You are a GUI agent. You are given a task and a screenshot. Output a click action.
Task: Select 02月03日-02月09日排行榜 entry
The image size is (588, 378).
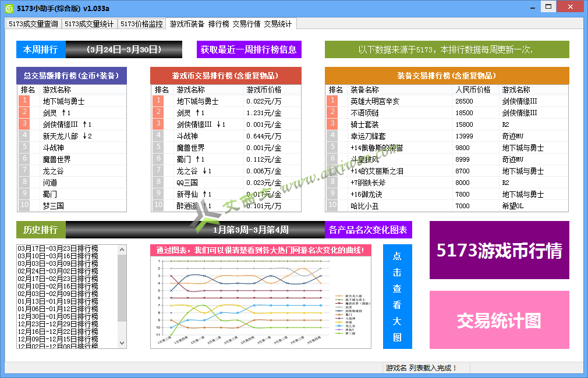tap(58, 294)
